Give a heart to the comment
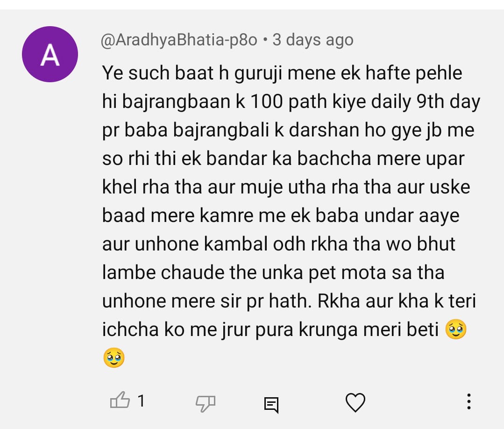Image resolution: width=504 pixels, height=429 pixels. coord(355,402)
